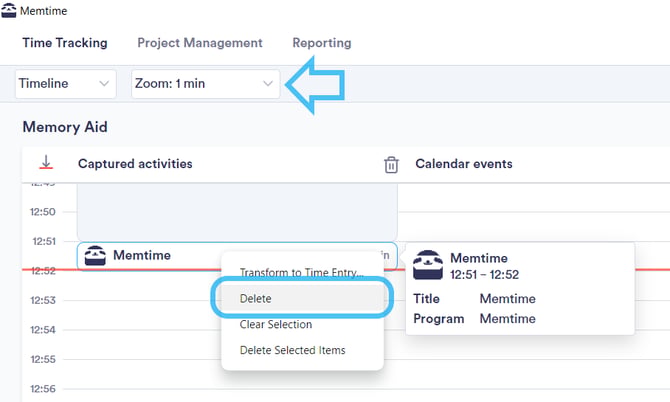Open the Timeline view selector
Image resolution: width=670 pixels, height=402 pixels.
pos(66,84)
